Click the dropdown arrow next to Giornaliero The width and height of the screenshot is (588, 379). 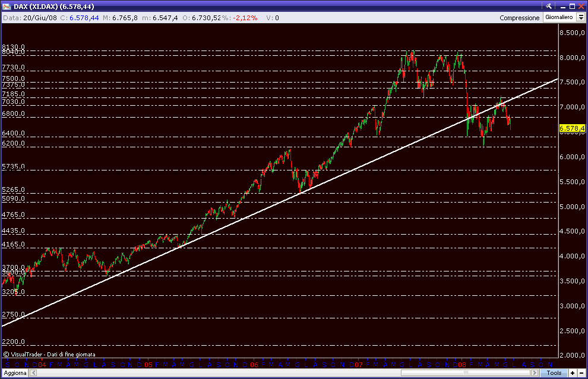pos(580,18)
